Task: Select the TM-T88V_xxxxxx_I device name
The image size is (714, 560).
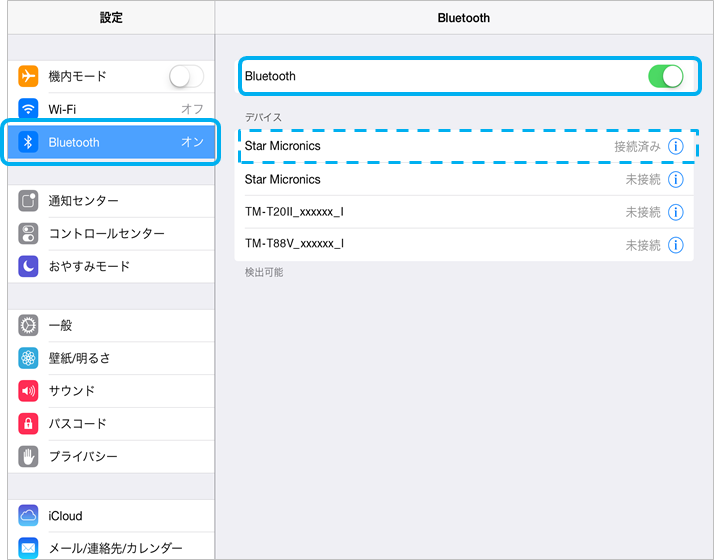Action: 294,244
